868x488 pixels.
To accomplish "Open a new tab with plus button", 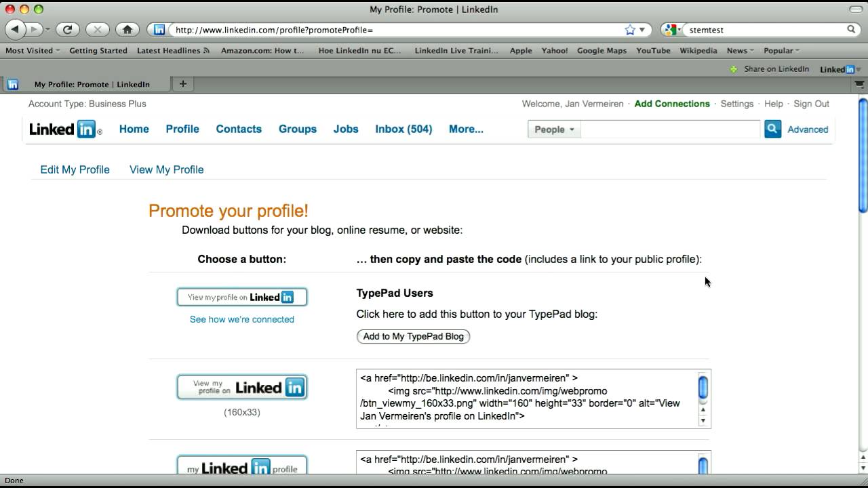I will (x=182, y=84).
